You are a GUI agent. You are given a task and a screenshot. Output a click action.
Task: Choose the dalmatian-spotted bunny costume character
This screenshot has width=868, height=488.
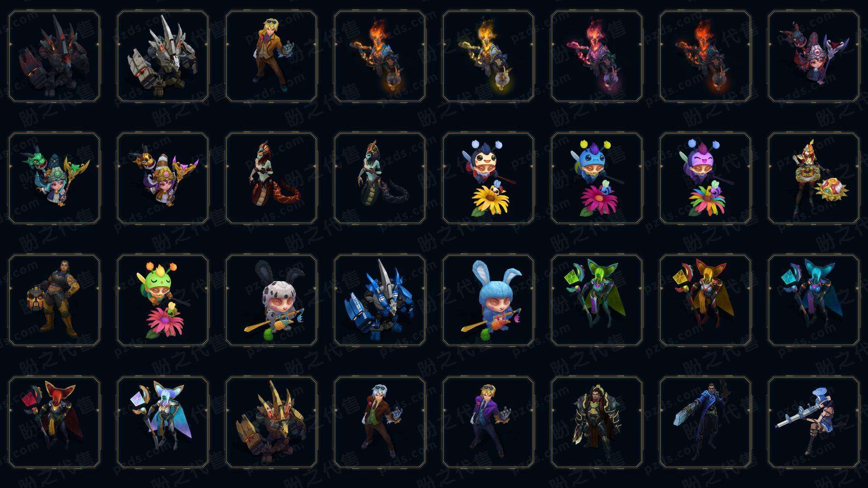pyautogui.click(x=271, y=300)
